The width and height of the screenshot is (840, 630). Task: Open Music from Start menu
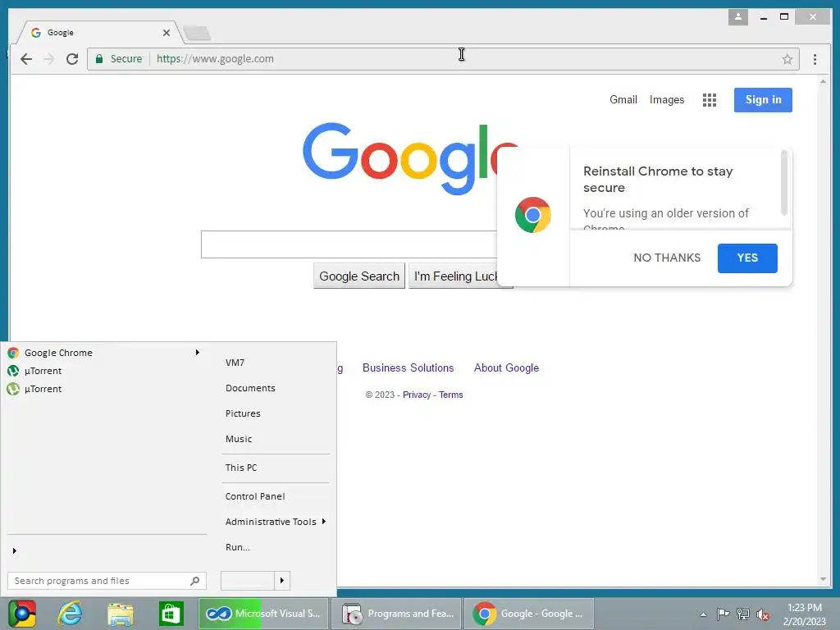point(239,439)
